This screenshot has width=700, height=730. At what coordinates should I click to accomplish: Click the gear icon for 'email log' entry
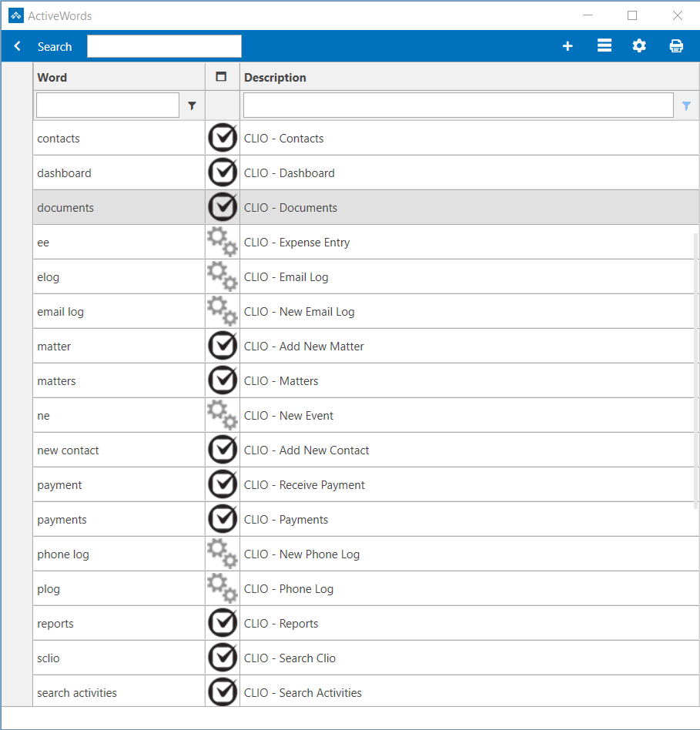(222, 310)
